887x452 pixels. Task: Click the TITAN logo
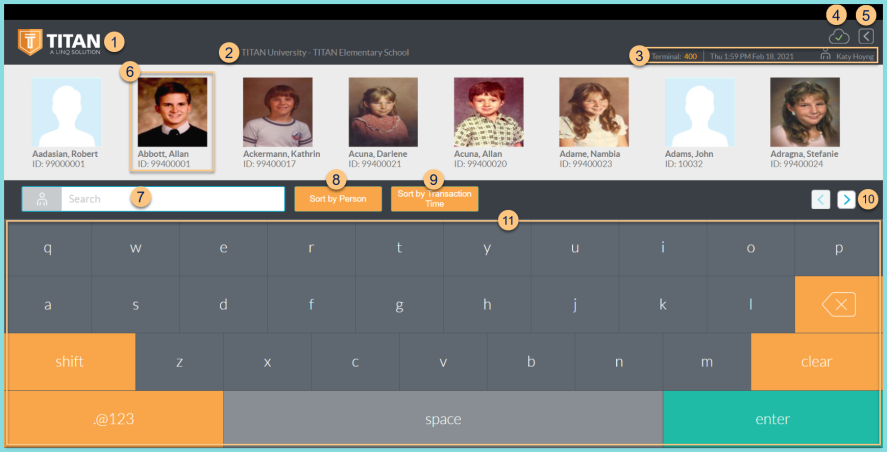pyautogui.click(x=59, y=42)
